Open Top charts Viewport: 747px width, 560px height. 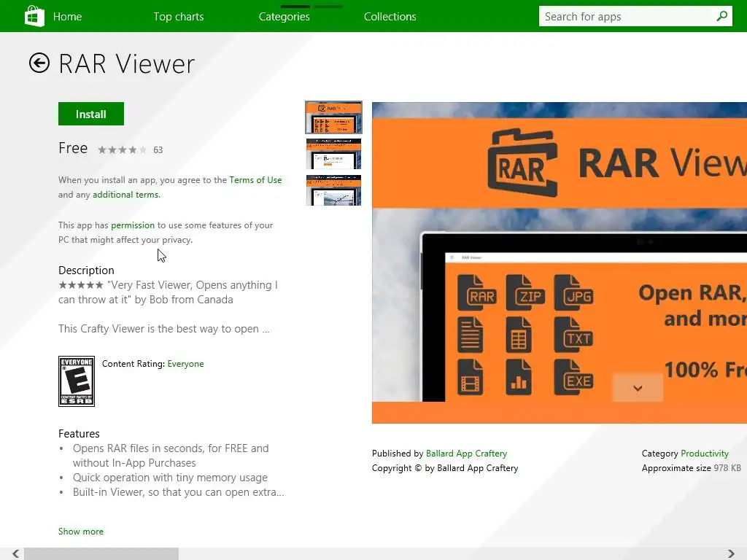(x=179, y=17)
